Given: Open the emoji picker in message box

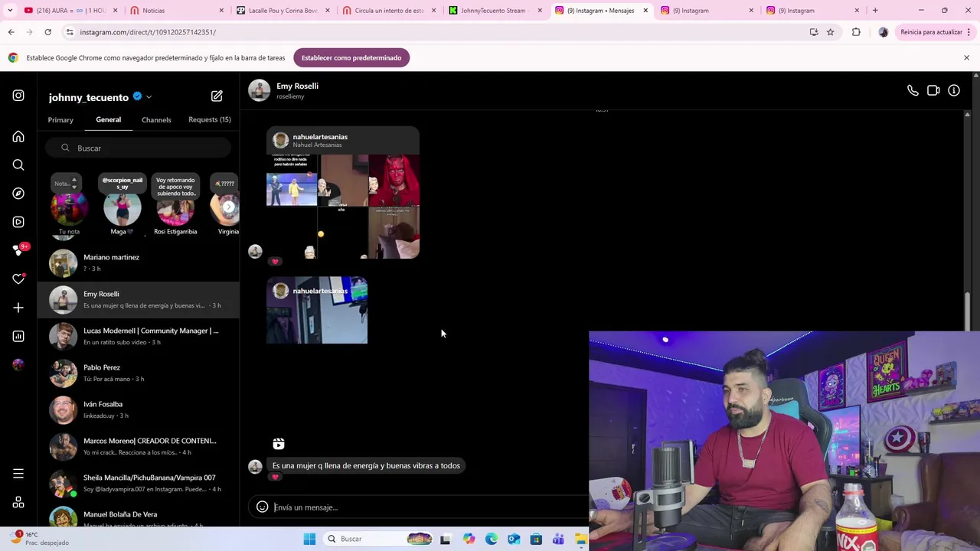Looking at the screenshot, I should (x=262, y=507).
